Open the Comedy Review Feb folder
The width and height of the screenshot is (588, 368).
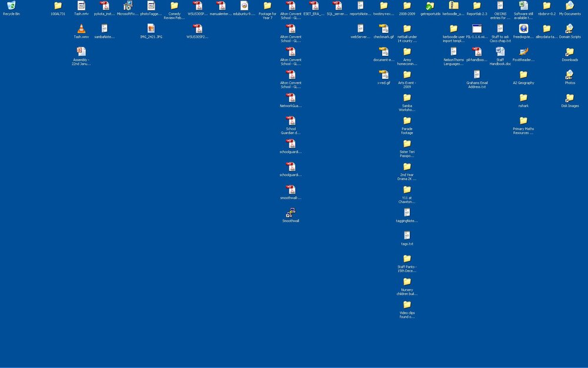pyautogui.click(x=174, y=6)
